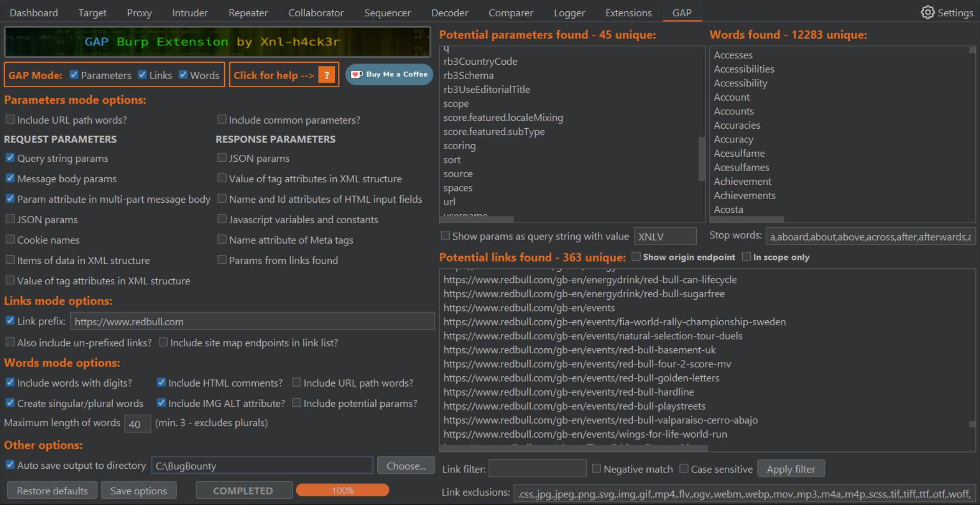Screen dimensions: 980x505
Task: Click the GAP Burp Extension banner
Action: 217,41
